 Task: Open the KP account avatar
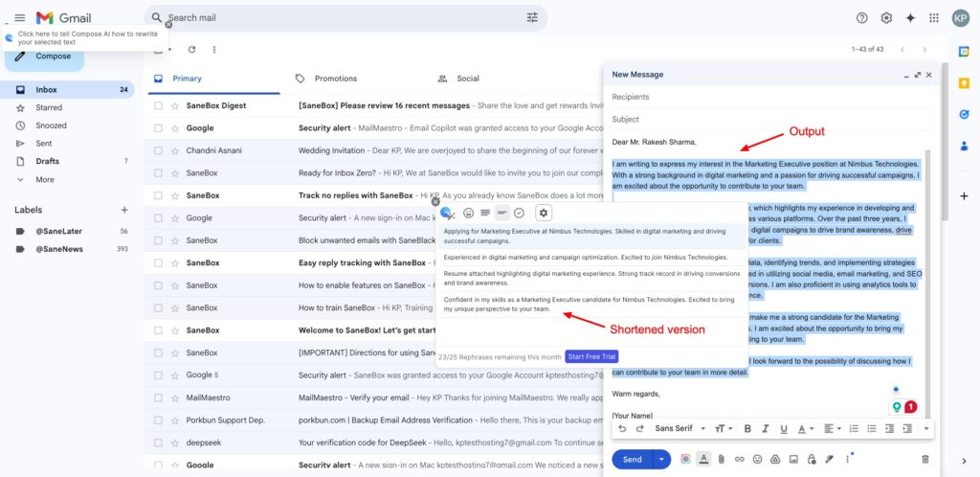(961, 18)
